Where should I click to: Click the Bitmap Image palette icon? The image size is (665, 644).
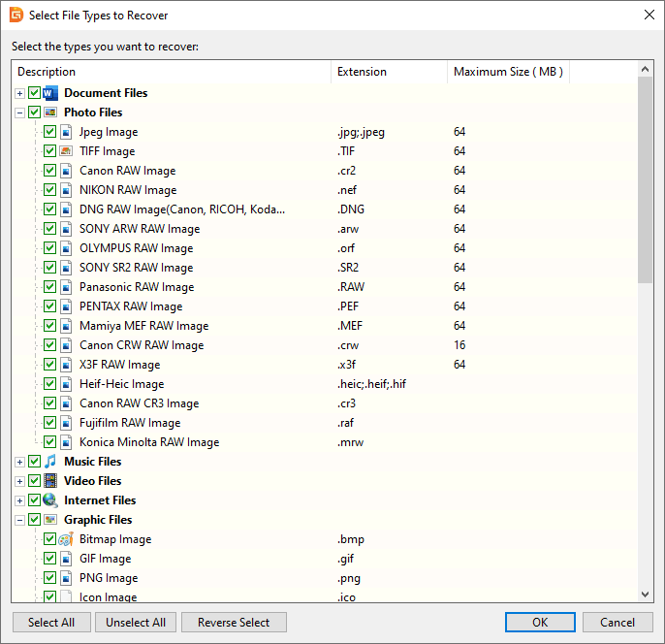(66, 539)
